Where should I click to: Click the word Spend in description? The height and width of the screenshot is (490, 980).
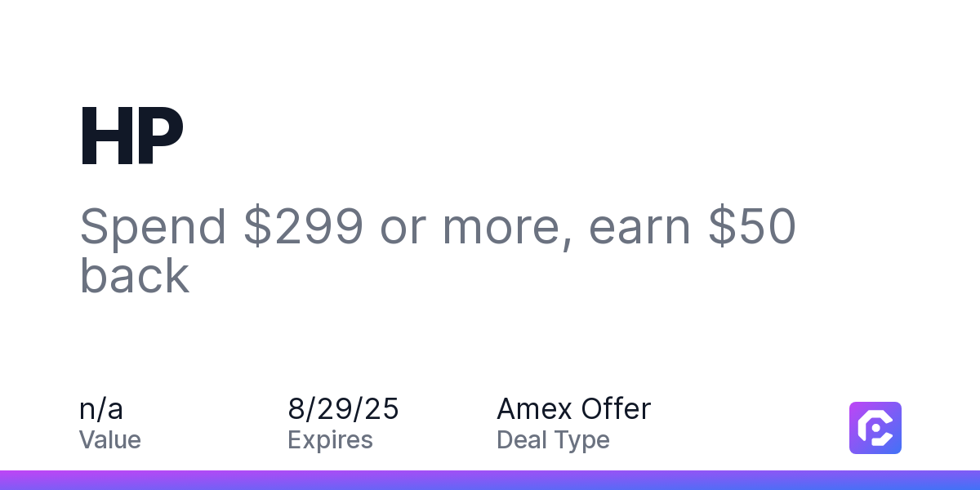[153, 228]
